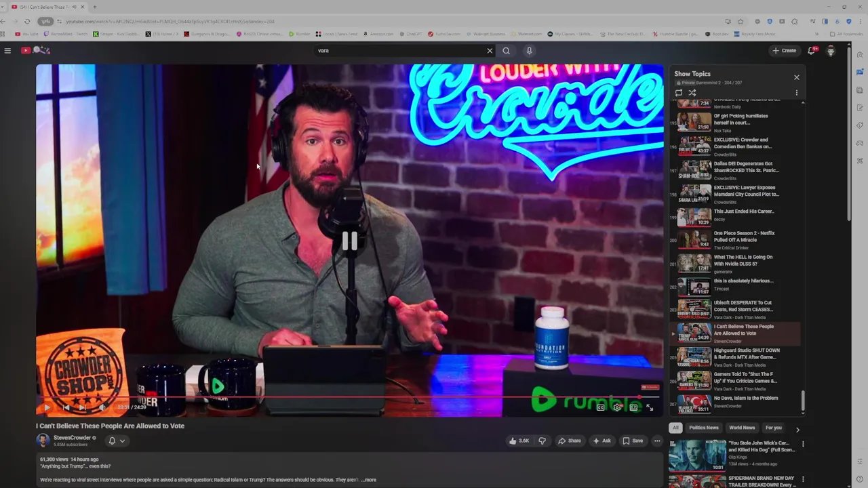Screen dimensions: 868x488
Task: Switch the player to theater mode
Action: coord(633,407)
